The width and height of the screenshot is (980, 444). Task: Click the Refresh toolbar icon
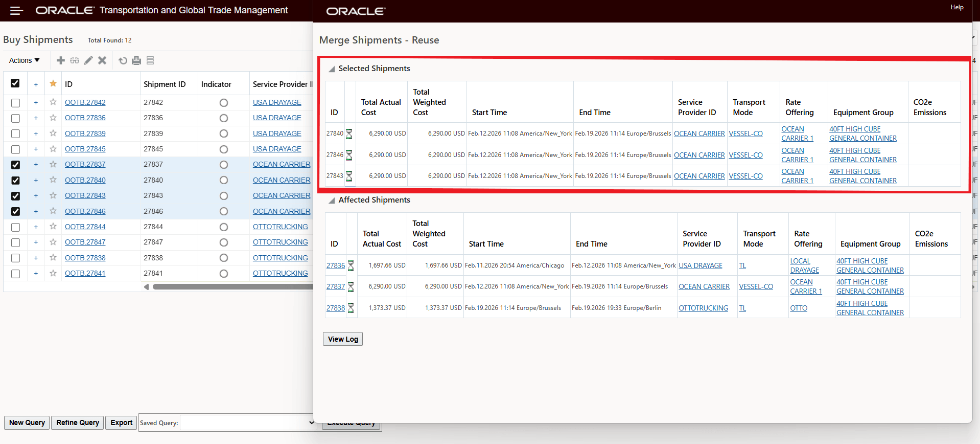[123, 60]
